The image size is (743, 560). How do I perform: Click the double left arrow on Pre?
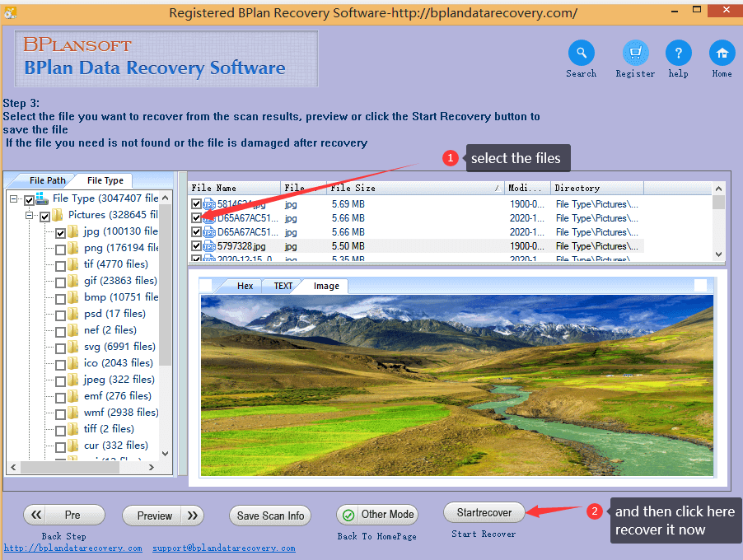(x=36, y=515)
